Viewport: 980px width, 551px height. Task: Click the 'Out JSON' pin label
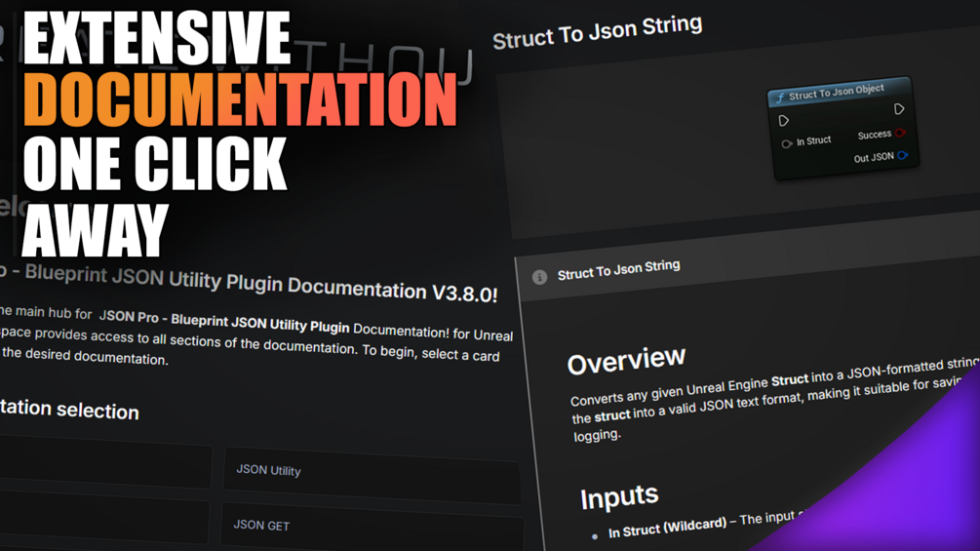pos(874,157)
